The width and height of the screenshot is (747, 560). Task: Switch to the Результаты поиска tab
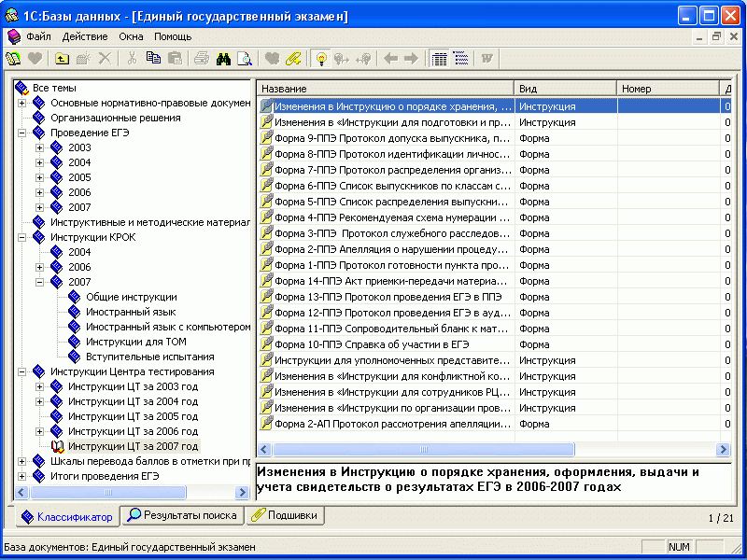pos(184,515)
